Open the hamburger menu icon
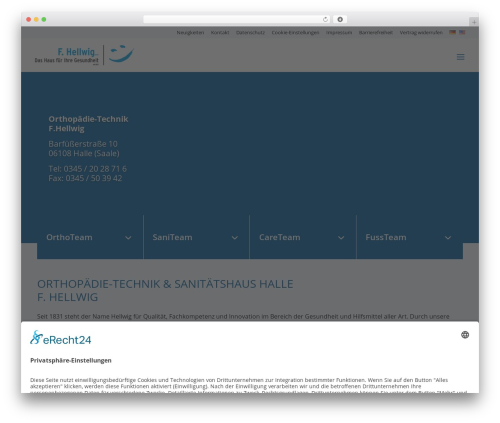Viewport: 500px width, 423px height. coord(460,57)
